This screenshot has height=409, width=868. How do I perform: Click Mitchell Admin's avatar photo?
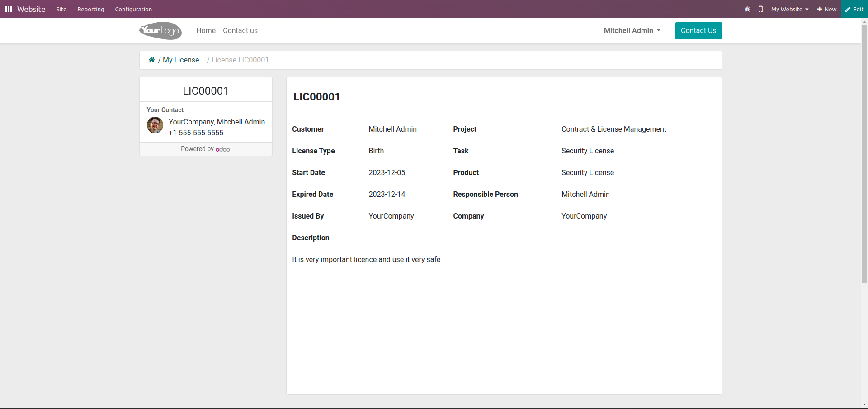click(155, 125)
